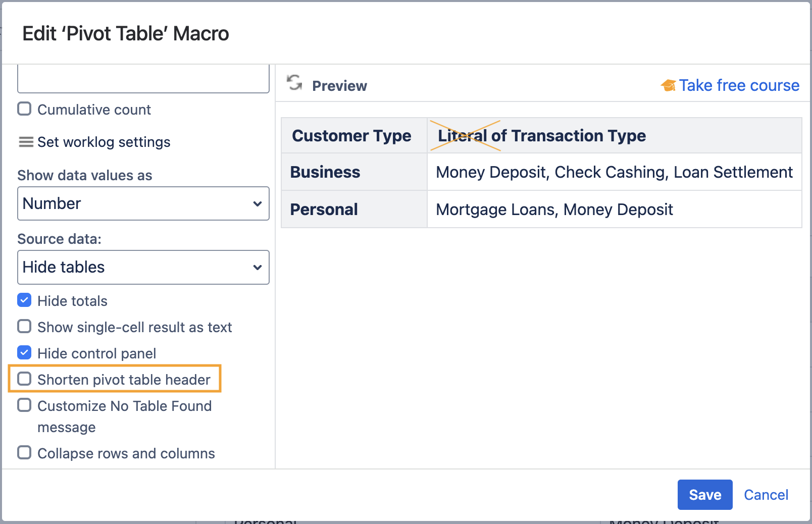812x524 pixels.
Task: Click the Save button
Action: [x=704, y=495]
